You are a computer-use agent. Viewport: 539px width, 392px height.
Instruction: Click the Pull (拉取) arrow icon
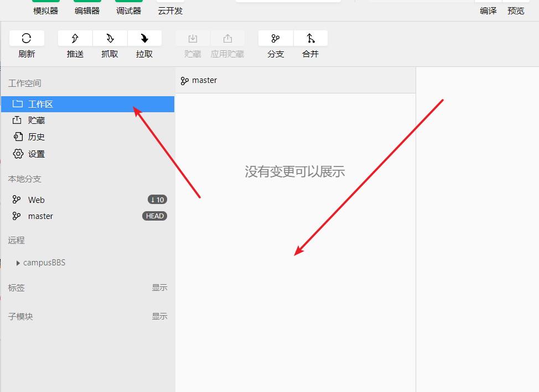[144, 38]
